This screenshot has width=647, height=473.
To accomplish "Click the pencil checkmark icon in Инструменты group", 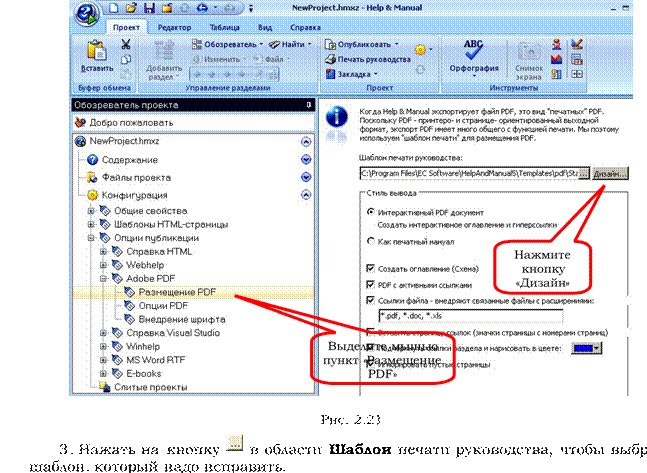I will 577,44.
